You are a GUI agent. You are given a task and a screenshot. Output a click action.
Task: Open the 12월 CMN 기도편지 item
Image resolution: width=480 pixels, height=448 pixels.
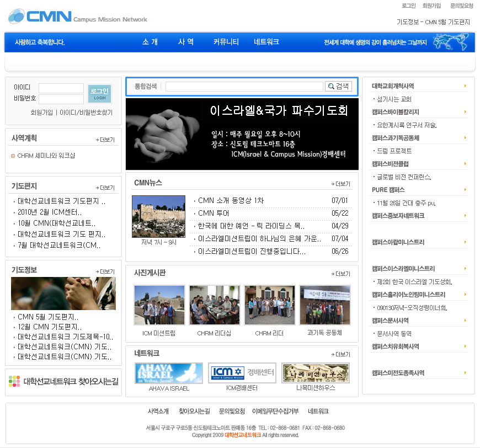(50, 327)
